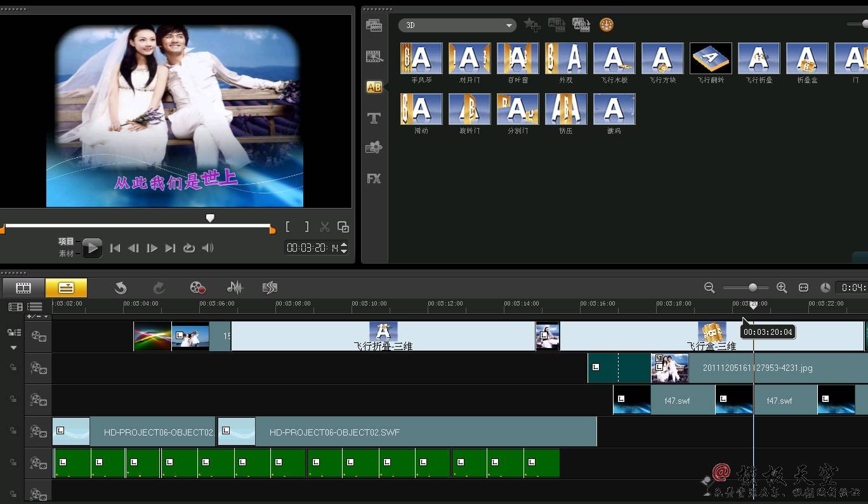Open the Graphic library icon
Viewport: 868px width, 504px height.
tap(374, 148)
